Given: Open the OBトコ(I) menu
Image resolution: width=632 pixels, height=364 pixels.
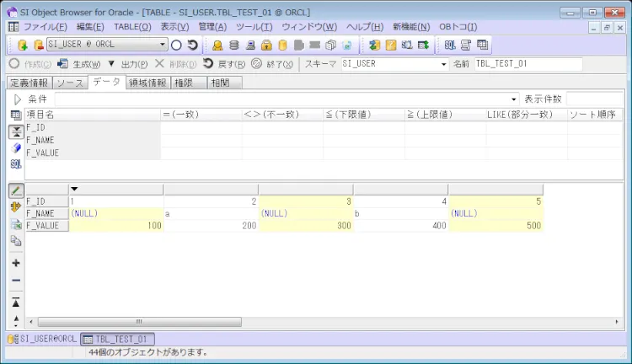Looking at the screenshot, I should pos(458,27).
